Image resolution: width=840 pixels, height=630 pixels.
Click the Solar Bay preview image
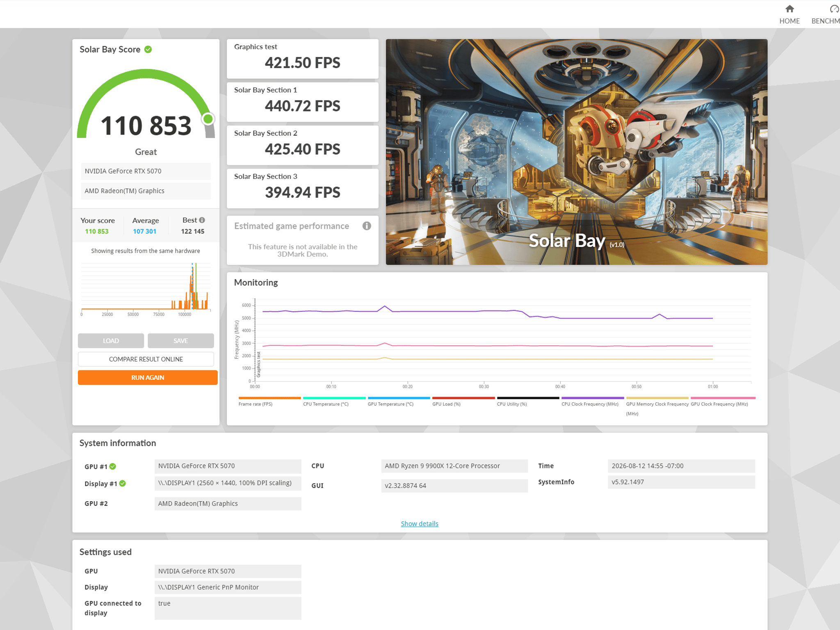[x=576, y=152]
